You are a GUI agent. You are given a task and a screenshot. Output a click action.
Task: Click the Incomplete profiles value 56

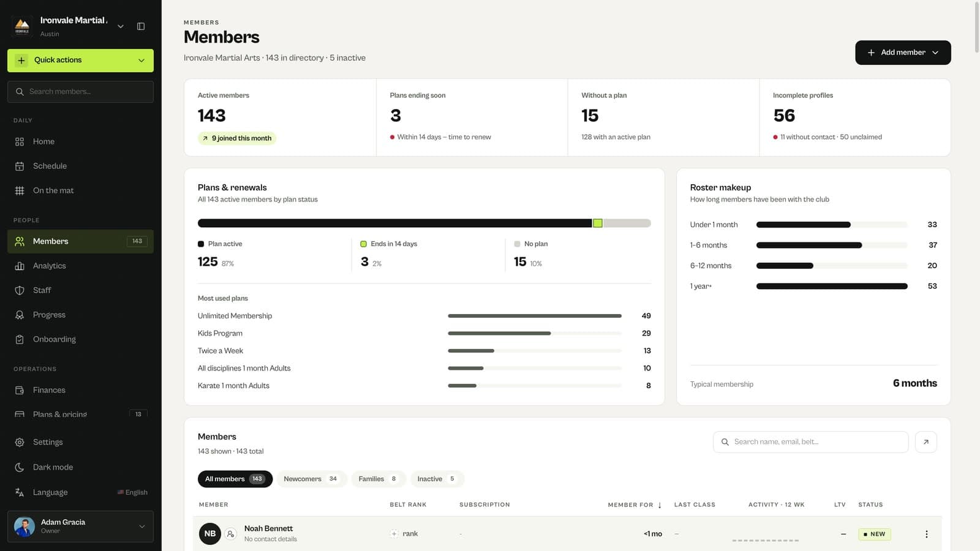pyautogui.click(x=784, y=116)
